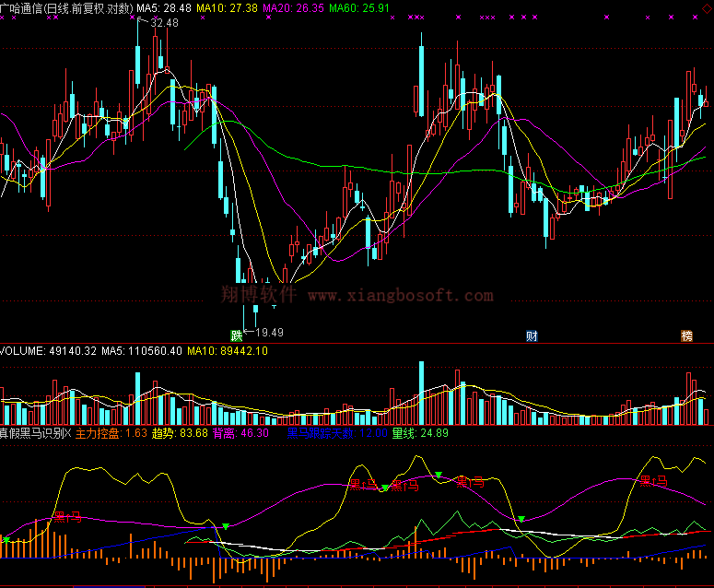
Task: Click the leftmost red 黑马 signal label
Action: tap(67, 518)
